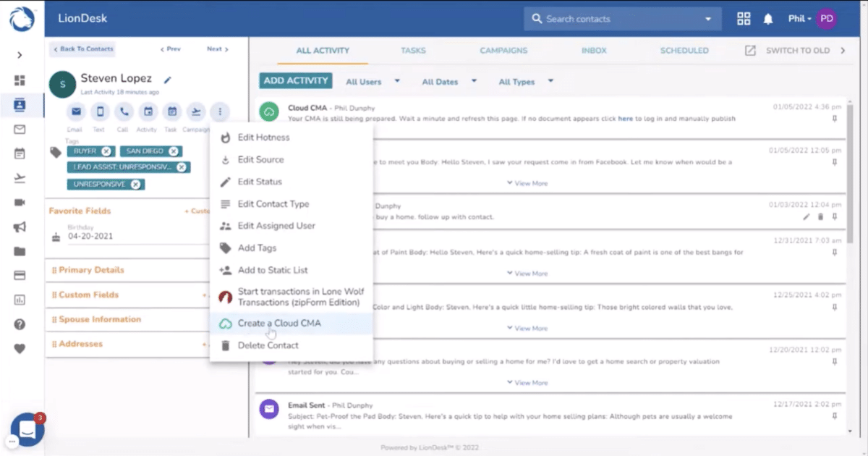Choose Add to Static List
Screen dimensions: 868x456
pyautogui.click(x=291, y=270)
